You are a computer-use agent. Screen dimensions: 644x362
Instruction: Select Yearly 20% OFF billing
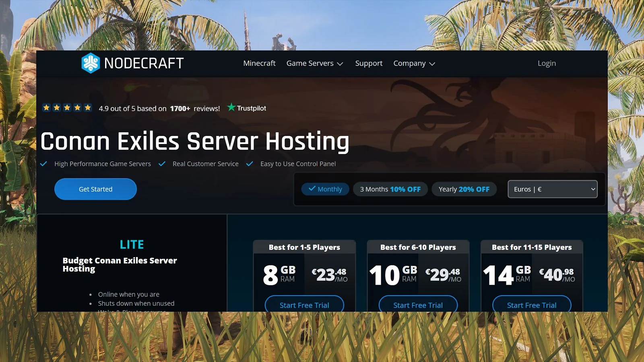[x=464, y=189]
